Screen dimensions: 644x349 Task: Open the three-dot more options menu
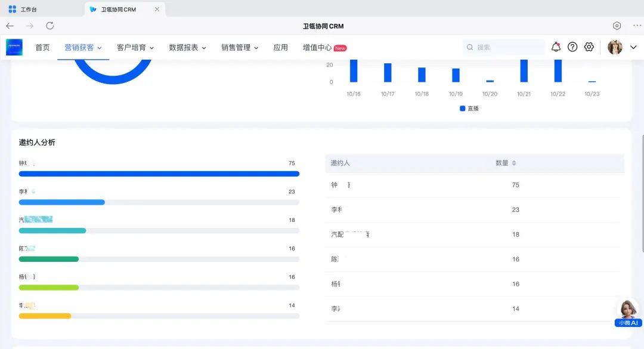click(x=637, y=26)
